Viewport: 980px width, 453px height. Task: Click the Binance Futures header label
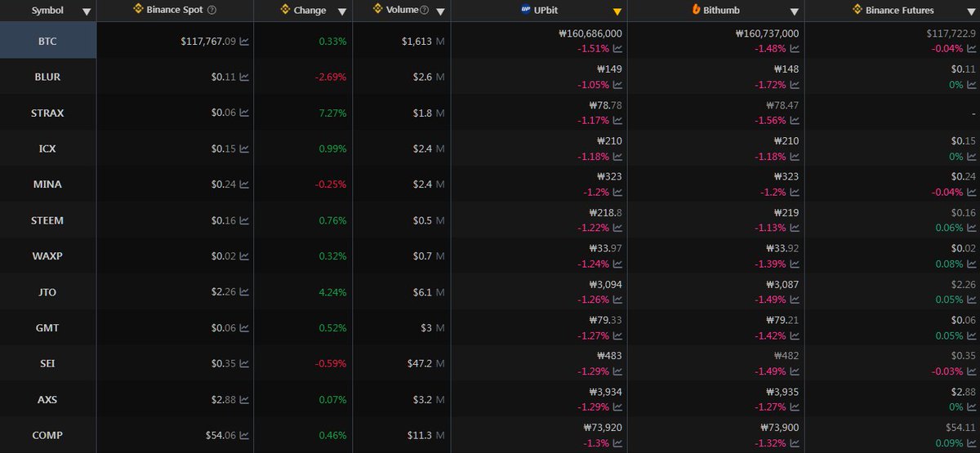click(900, 10)
